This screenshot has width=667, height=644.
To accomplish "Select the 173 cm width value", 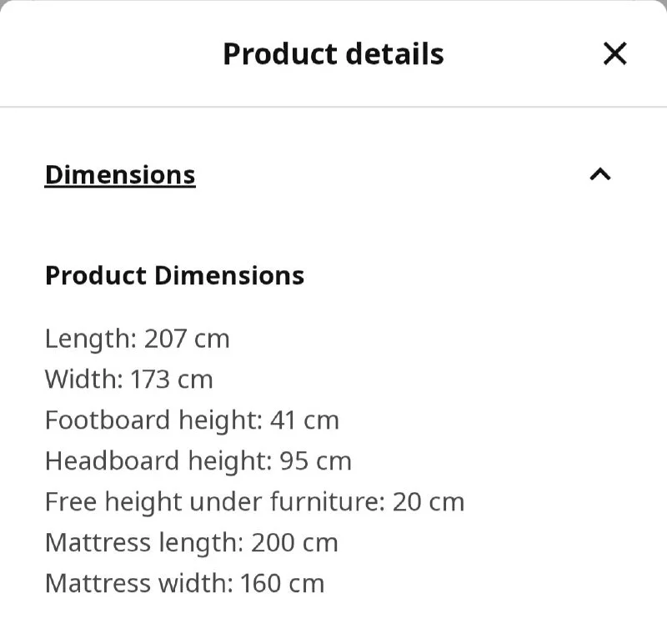I will [x=171, y=380].
